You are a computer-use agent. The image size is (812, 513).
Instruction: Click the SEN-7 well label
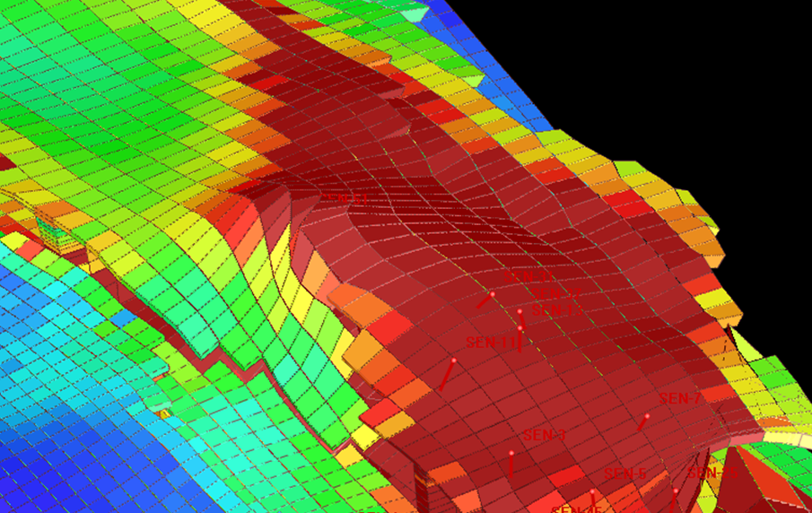pyautogui.click(x=679, y=398)
